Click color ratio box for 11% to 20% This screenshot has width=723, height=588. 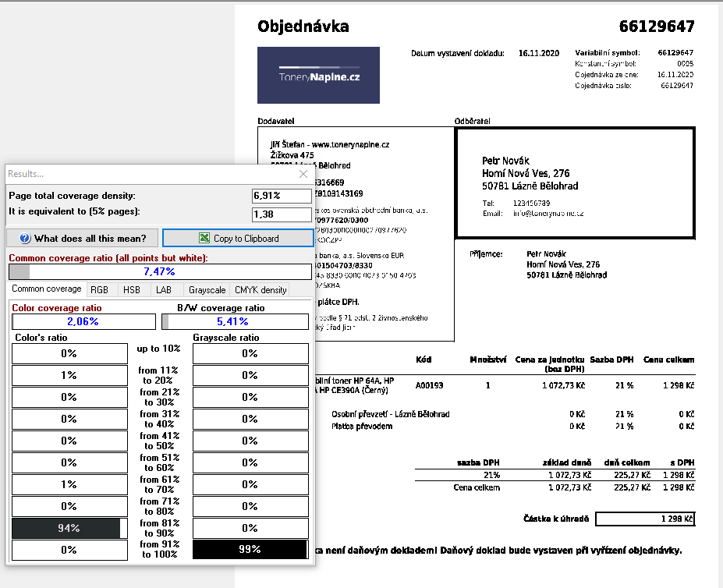coord(69,375)
